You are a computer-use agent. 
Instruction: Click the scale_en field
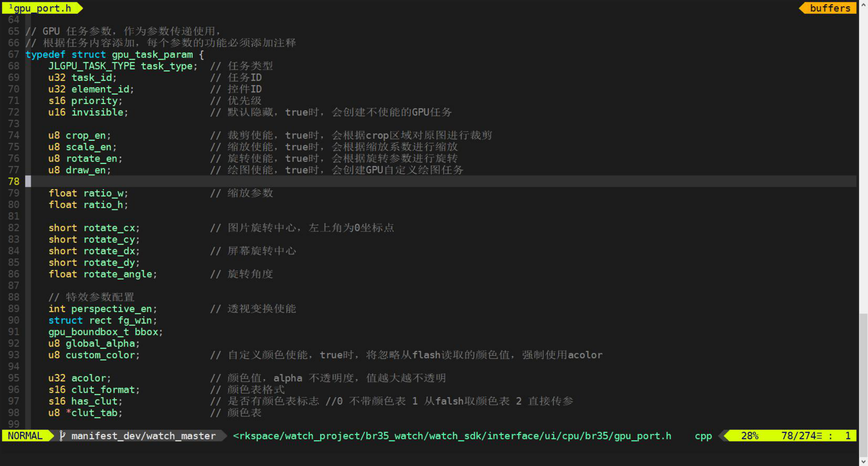[89, 147]
